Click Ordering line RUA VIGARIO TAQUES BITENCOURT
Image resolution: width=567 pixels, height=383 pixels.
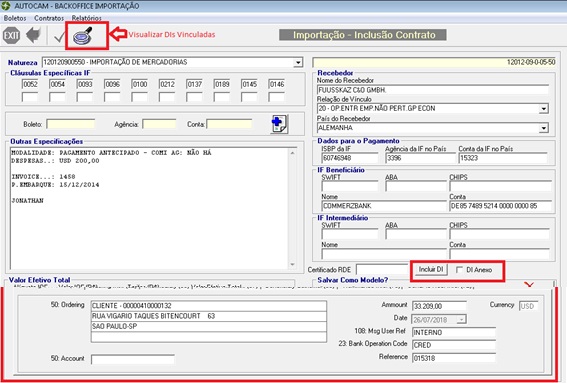209,316
